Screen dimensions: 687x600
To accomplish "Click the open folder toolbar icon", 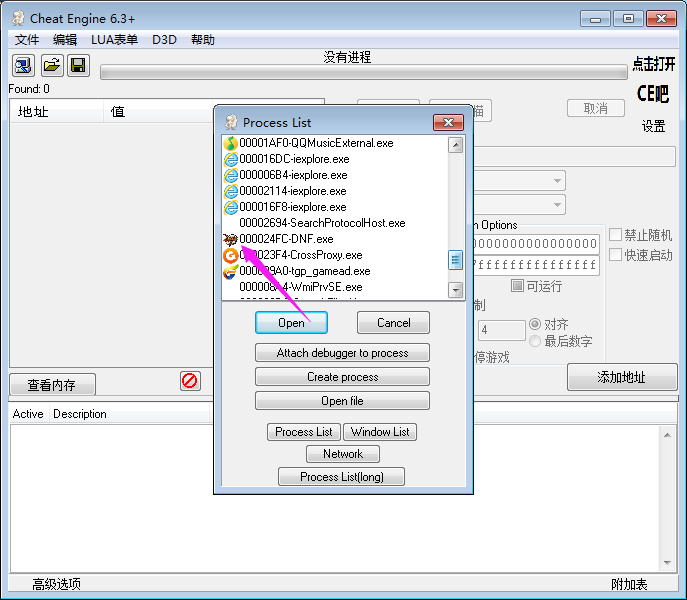I will click(52, 66).
